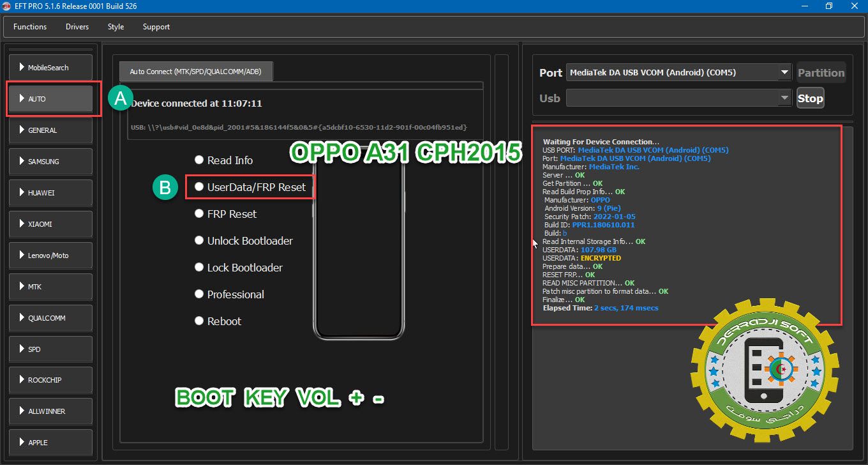
Task: Switch to Auto Connect (MTK/SPD/QUALCOMM/ADB) tab
Action: tap(196, 72)
